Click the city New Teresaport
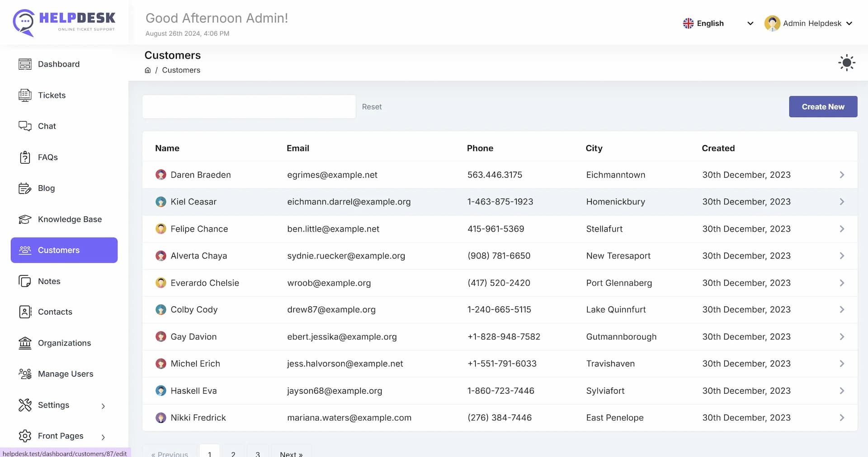This screenshot has width=868, height=457. pyautogui.click(x=618, y=256)
